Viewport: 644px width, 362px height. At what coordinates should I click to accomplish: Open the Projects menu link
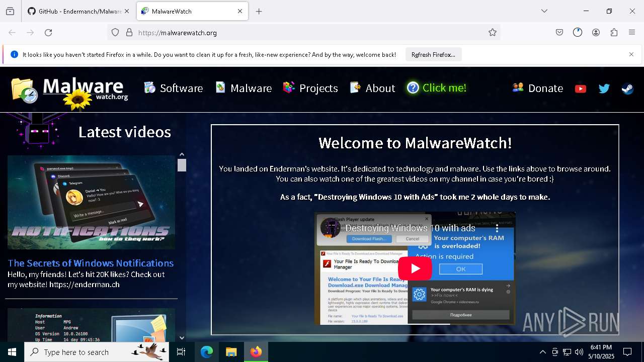coord(310,88)
